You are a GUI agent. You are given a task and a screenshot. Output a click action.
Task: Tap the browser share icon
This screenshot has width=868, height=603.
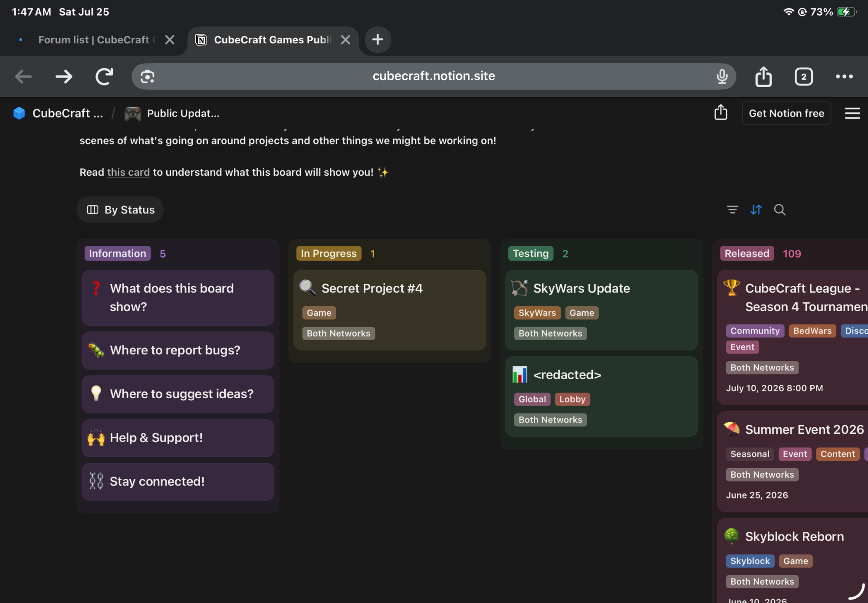pos(763,76)
